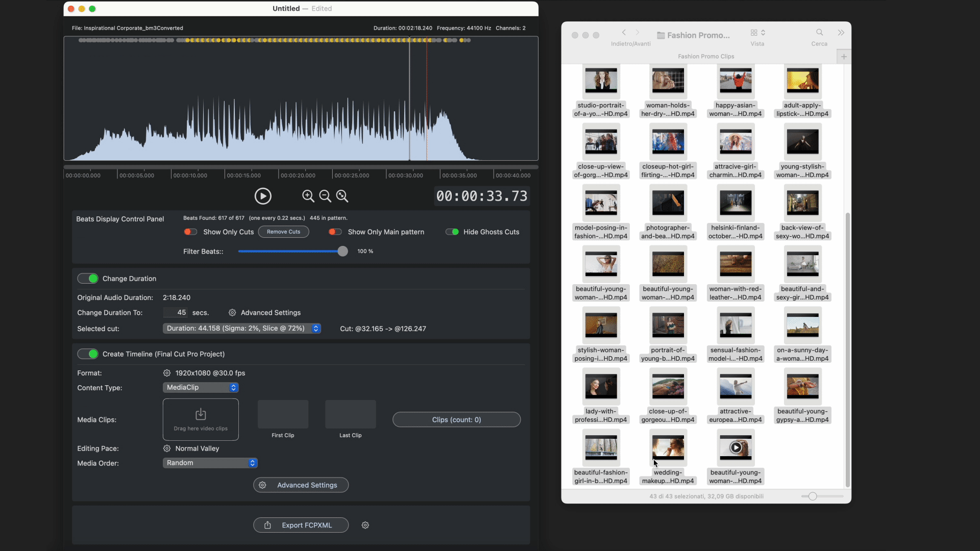Play preview on beautiful-young-woman last thumbnail
Viewport: 980px width, 551px height.
click(x=736, y=447)
